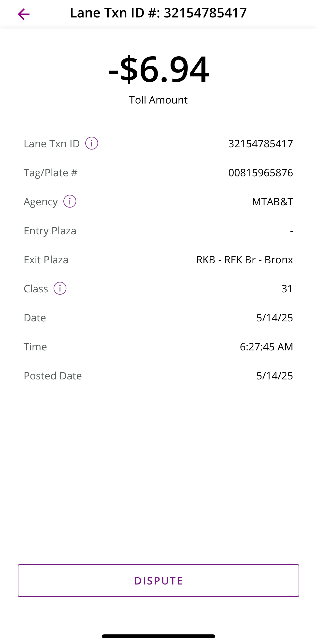
Task: Tap the Lane Txn ID number 32154785417
Action: 260,144
